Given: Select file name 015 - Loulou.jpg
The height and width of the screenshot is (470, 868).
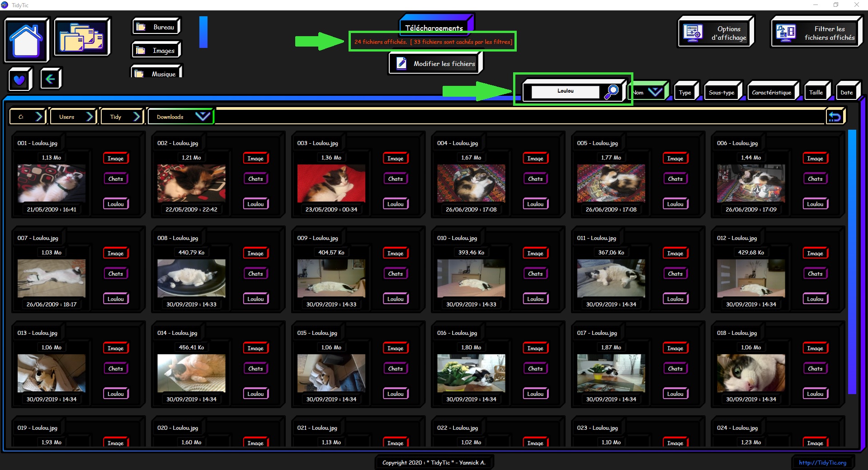Looking at the screenshot, I should 317,333.
